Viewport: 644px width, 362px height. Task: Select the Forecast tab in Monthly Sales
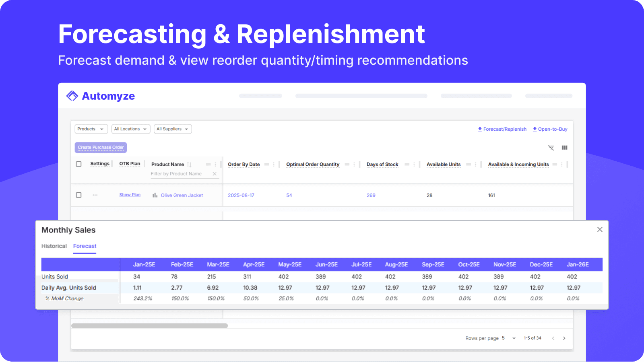pos(85,246)
